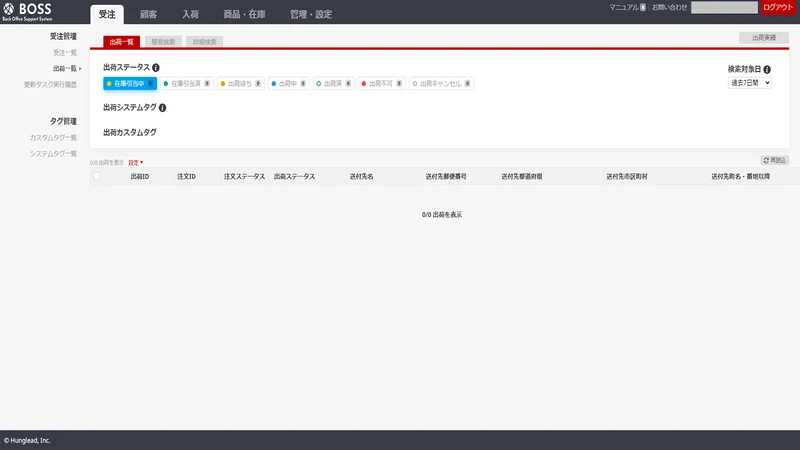The image size is (800, 450).
Task: Click the Hunglead, Inc. copyright text
Action: (27, 440)
